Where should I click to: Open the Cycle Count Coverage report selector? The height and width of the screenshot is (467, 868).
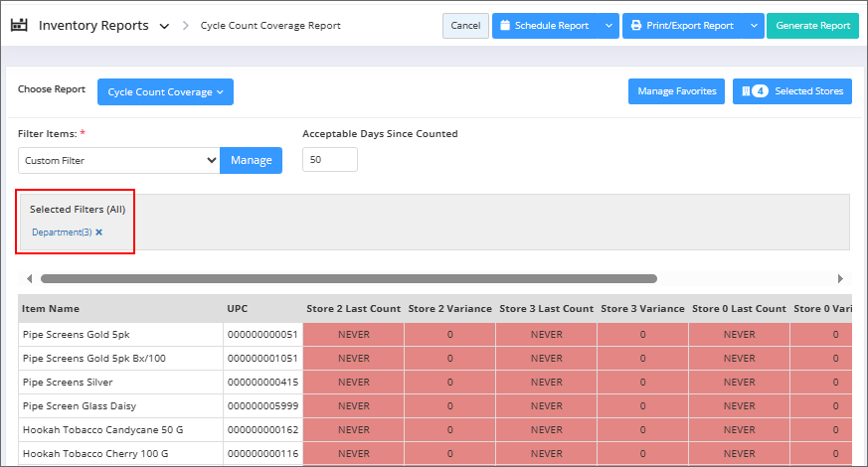point(165,92)
